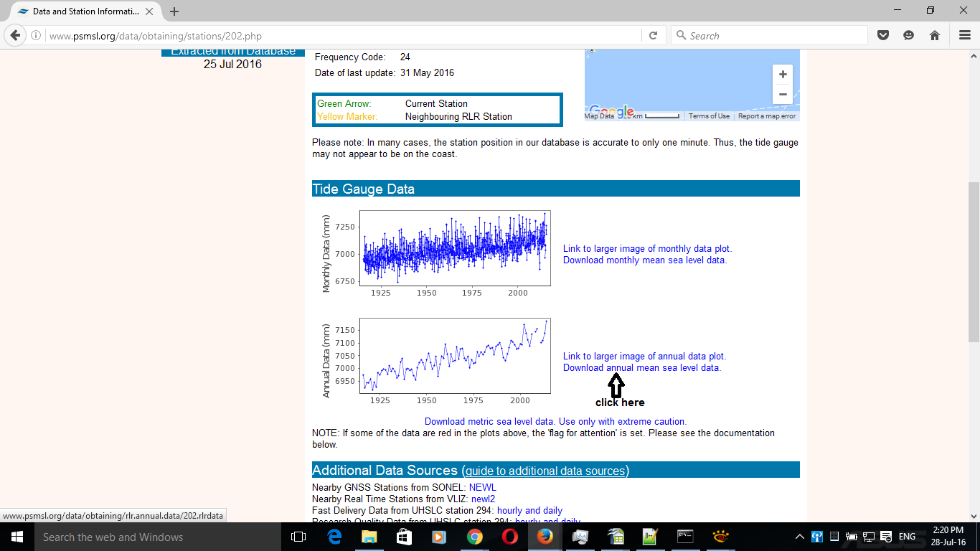Open Google Chrome from the taskbar

point(474,537)
